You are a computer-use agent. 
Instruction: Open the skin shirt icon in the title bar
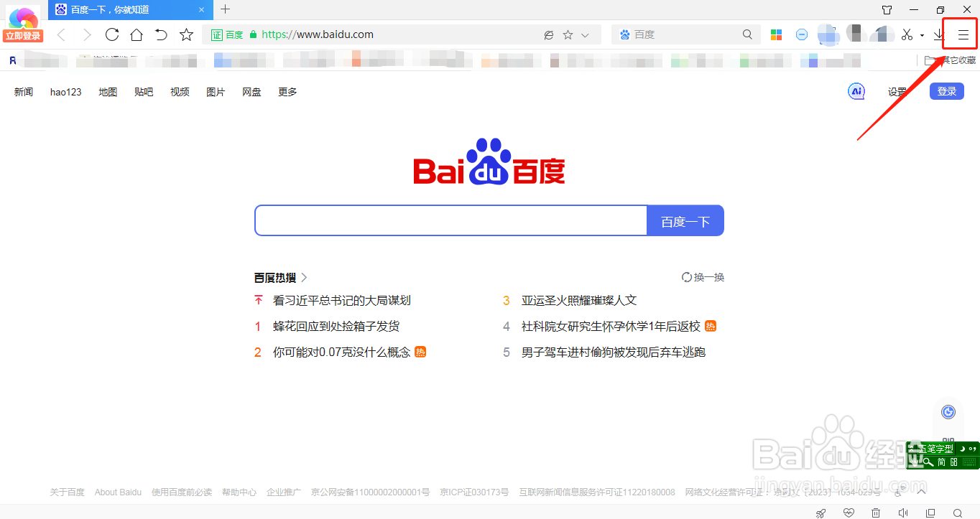point(887,9)
